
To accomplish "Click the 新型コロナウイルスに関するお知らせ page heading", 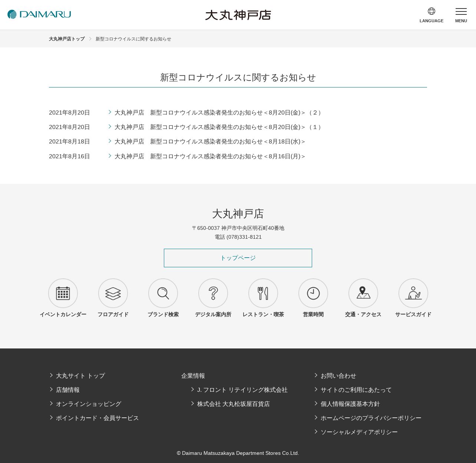I will pyautogui.click(x=238, y=77).
